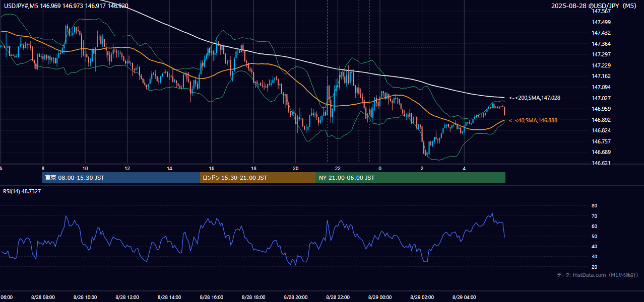Click the 147.432 price axis label
The image size is (644, 302).
601,33
